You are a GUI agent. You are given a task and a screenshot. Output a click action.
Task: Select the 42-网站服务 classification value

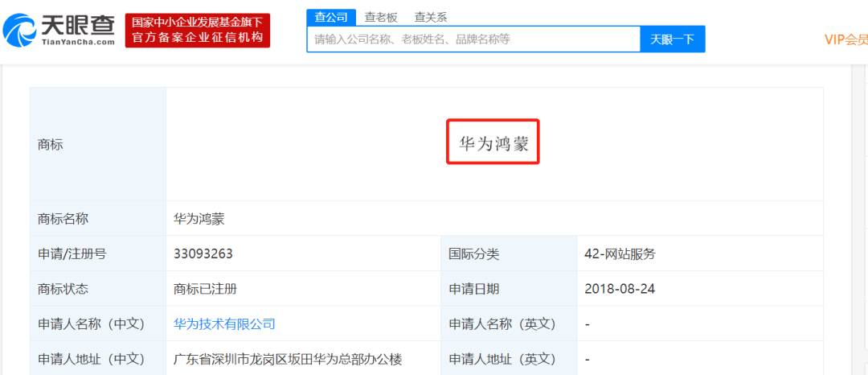click(x=620, y=253)
